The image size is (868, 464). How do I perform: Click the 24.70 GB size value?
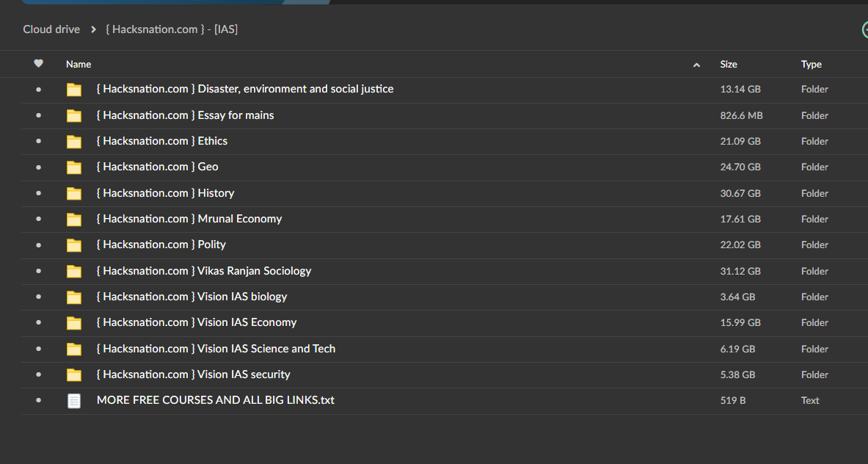[740, 167]
